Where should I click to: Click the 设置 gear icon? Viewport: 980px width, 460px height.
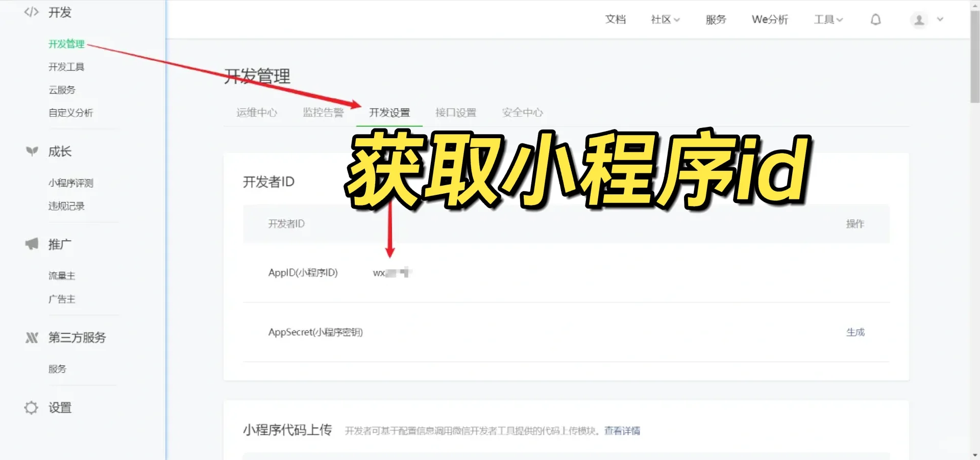(x=31, y=408)
